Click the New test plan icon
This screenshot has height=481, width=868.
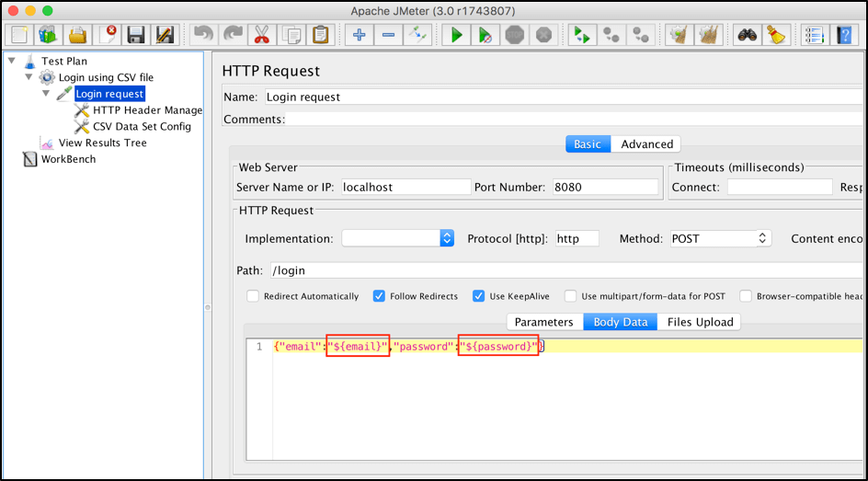(19, 35)
